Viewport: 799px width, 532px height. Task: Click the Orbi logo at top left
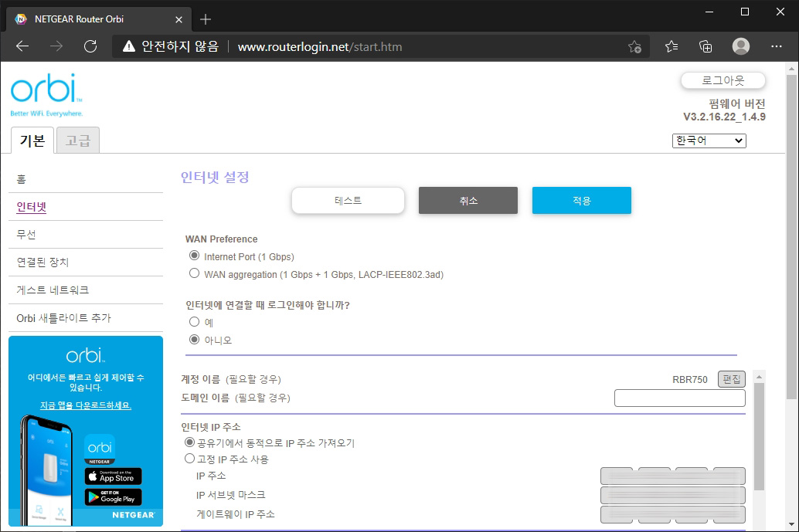click(x=46, y=95)
